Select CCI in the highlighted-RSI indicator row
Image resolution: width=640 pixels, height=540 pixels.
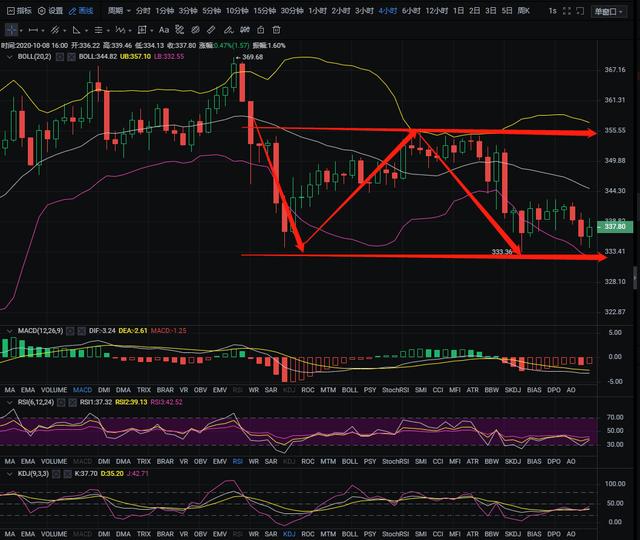(438, 461)
